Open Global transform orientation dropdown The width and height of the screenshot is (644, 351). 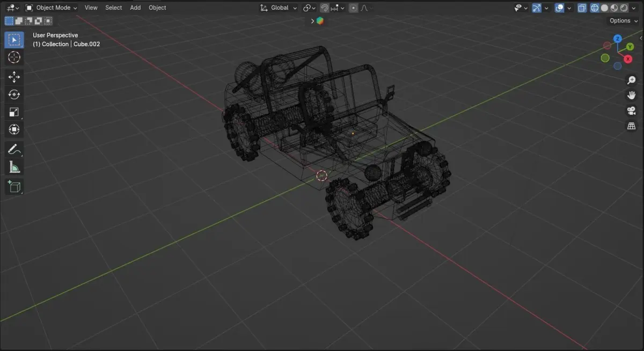(278, 8)
